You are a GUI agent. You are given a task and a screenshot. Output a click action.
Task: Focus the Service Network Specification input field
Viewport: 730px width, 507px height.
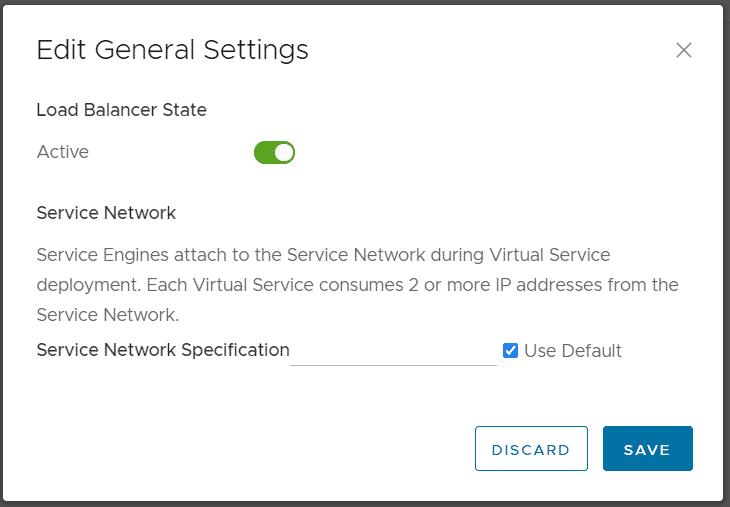pos(393,352)
